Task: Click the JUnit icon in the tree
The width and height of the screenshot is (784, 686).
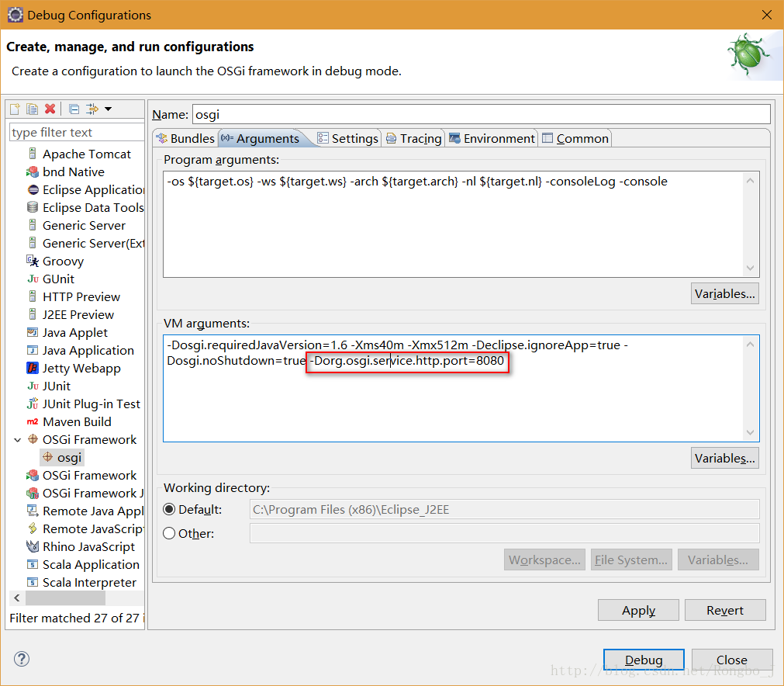Action: click(33, 386)
